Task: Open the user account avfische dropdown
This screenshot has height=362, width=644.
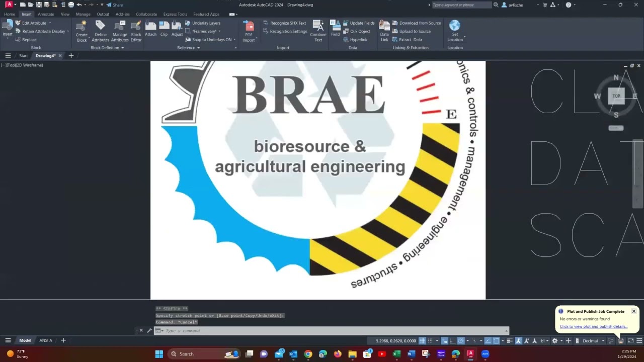Action: (x=538, y=5)
